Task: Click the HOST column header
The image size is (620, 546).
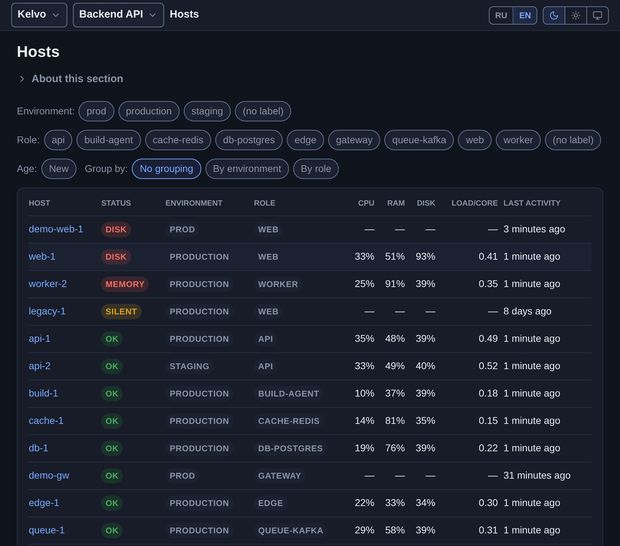Action: click(x=39, y=203)
